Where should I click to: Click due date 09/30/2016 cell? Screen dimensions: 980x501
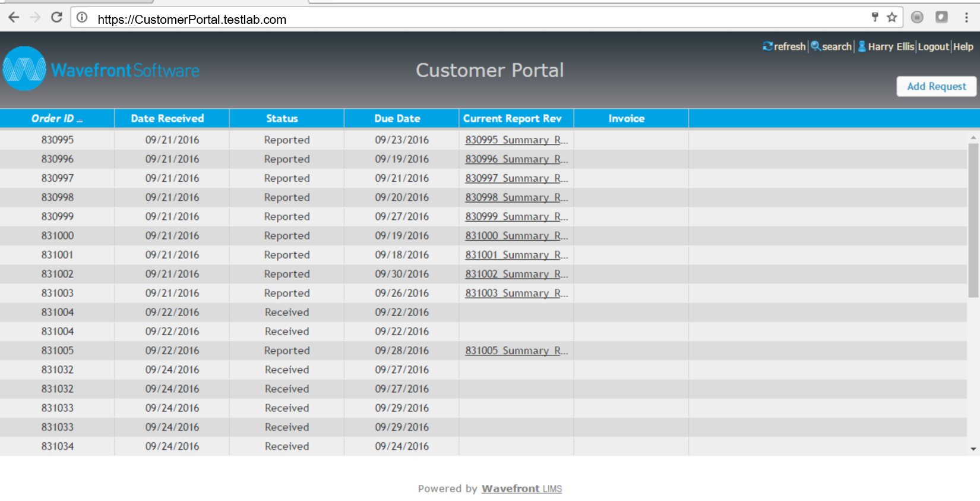[x=402, y=274]
